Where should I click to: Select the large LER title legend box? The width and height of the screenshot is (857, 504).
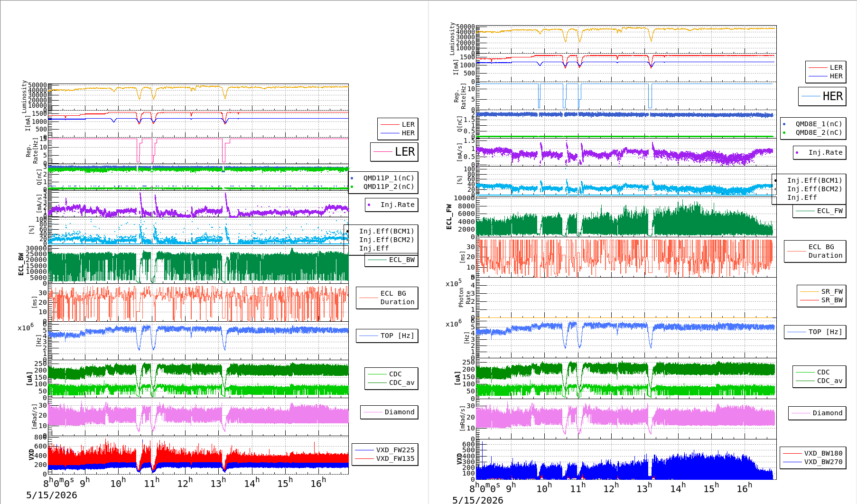point(394,152)
